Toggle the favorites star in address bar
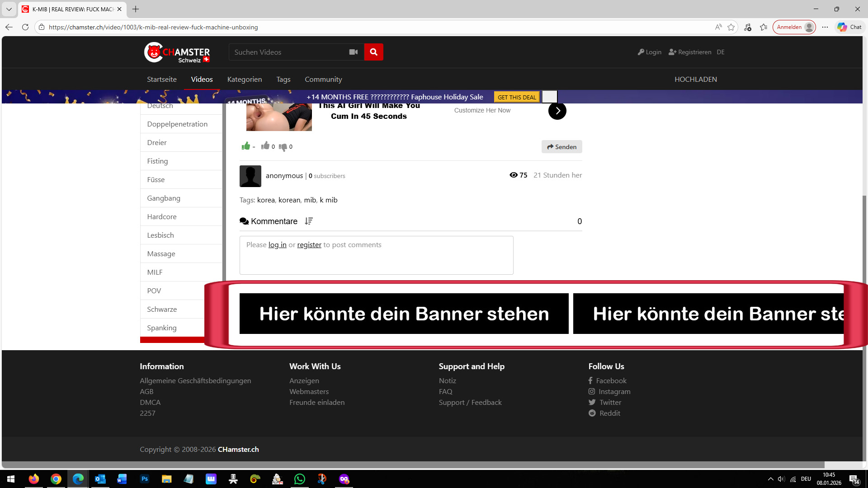 tap(731, 27)
